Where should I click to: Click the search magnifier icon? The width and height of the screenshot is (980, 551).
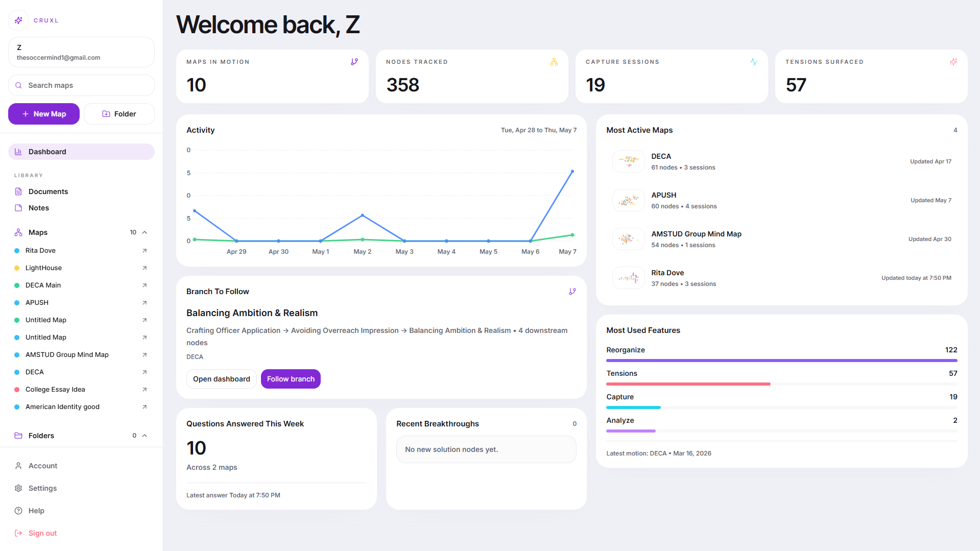click(x=18, y=85)
